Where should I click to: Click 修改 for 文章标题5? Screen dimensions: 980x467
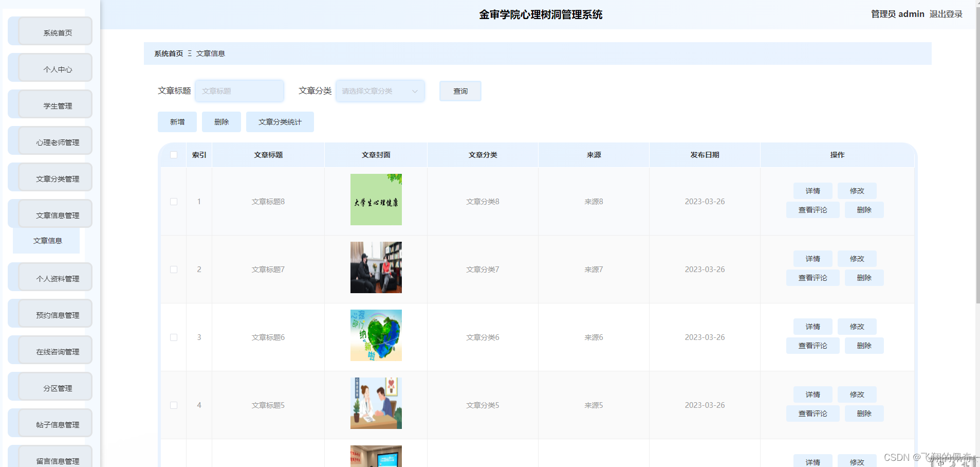857,394
